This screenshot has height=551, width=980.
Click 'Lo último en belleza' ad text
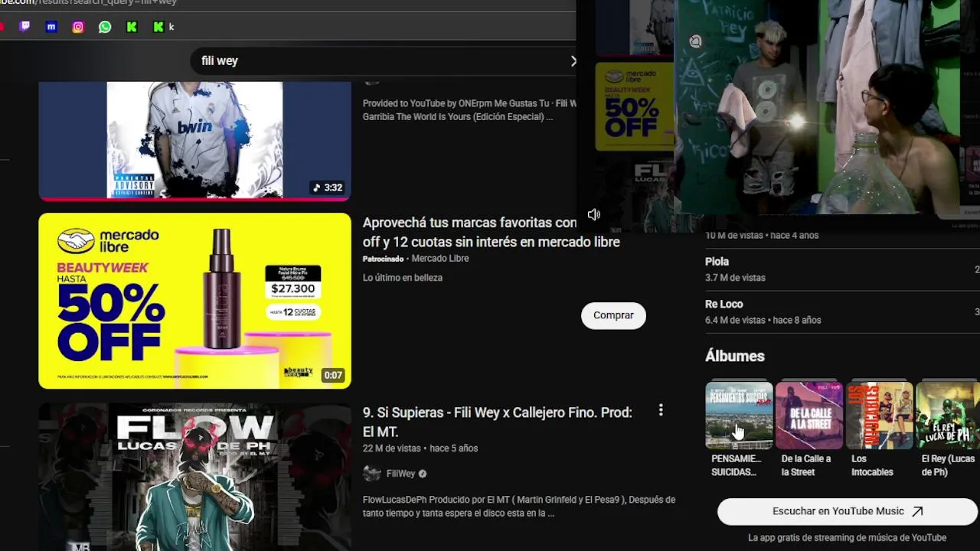click(x=402, y=278)
